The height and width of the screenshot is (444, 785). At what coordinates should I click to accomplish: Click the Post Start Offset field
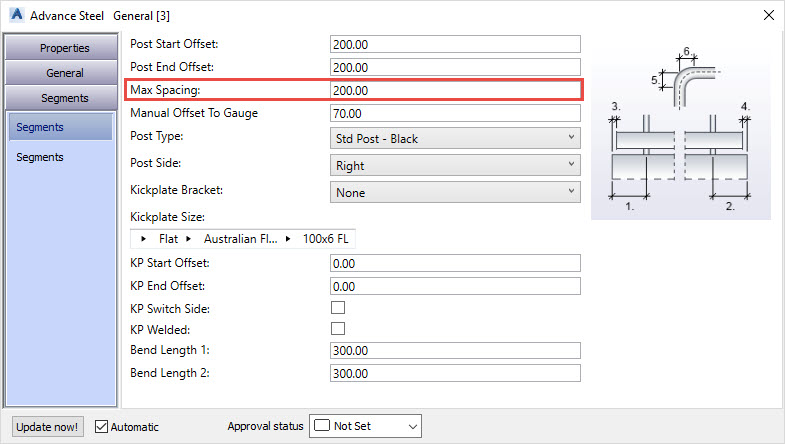[x=455, y=44]
